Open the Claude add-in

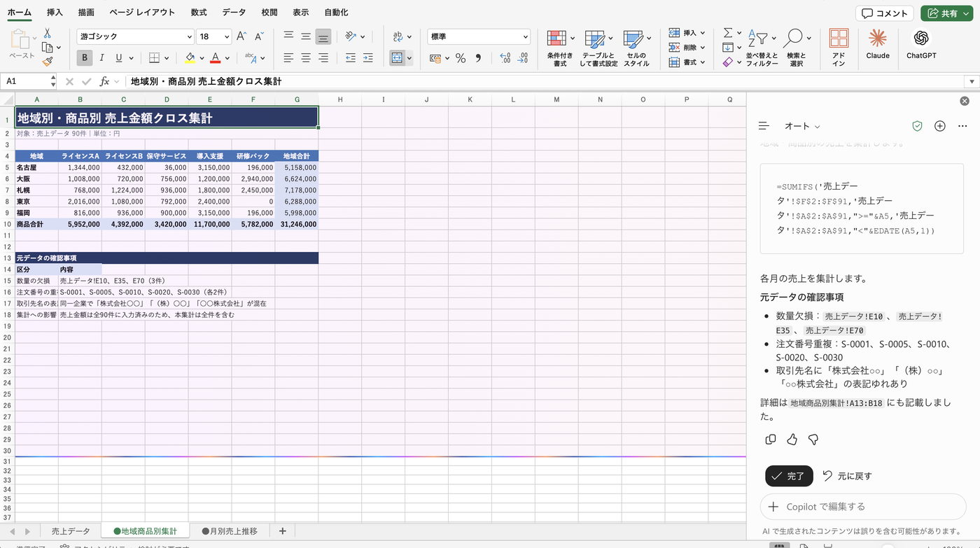tap(878, 44)
